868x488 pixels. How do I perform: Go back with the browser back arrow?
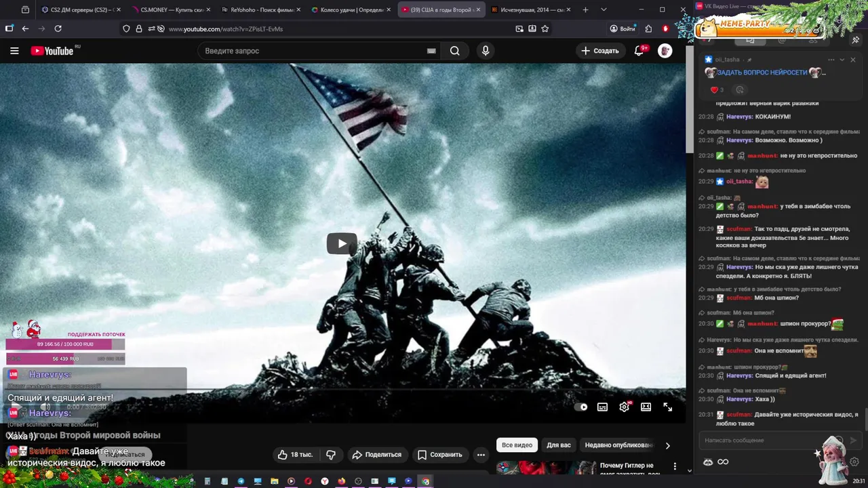click(25, 28)
